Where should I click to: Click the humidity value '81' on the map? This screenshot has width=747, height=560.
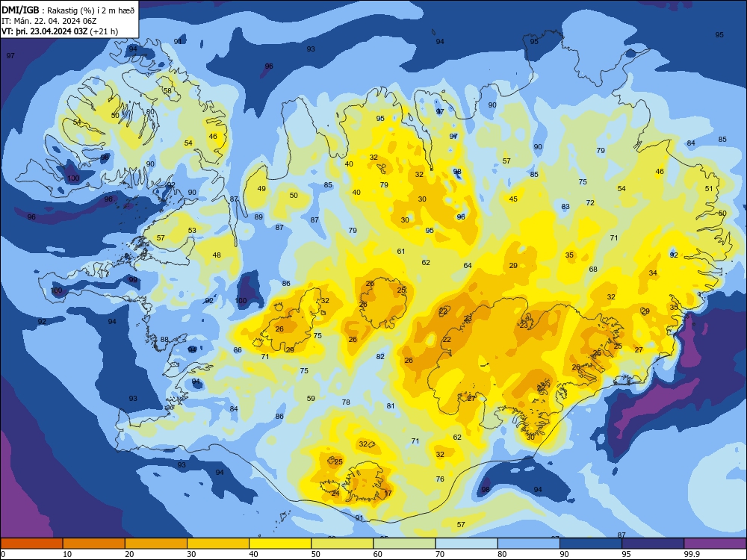coord(391,405)
